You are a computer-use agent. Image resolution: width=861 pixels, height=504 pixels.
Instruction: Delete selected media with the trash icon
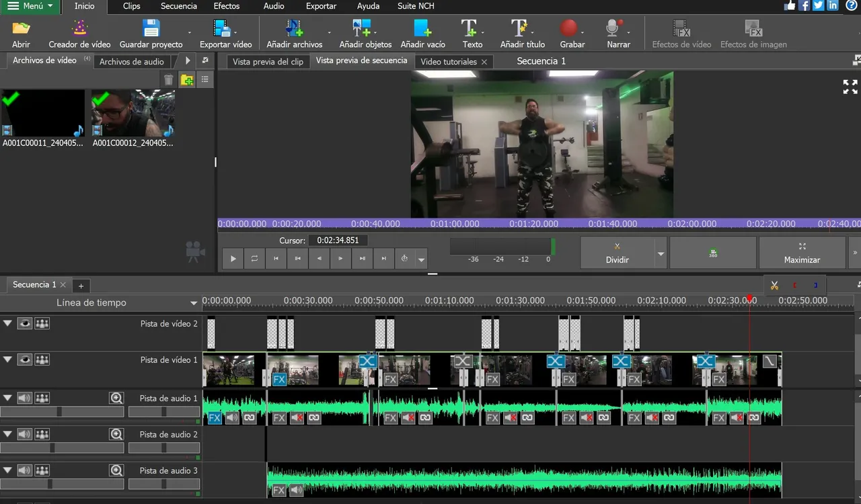[169, 80]
